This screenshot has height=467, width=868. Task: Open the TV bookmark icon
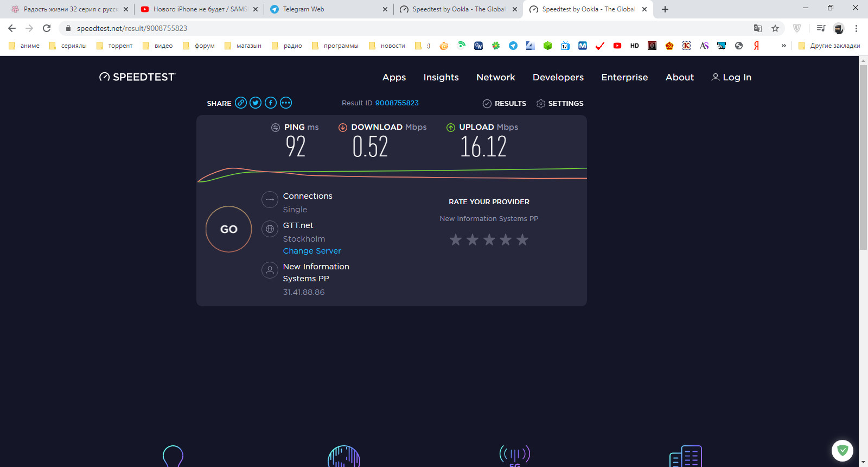[565, 46]
